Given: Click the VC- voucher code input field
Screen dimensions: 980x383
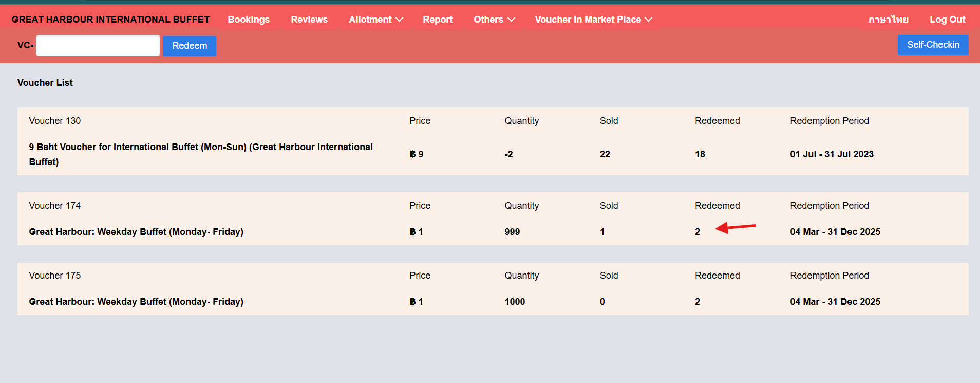Looking at the screenshot, I should click(x=98, y=46).
